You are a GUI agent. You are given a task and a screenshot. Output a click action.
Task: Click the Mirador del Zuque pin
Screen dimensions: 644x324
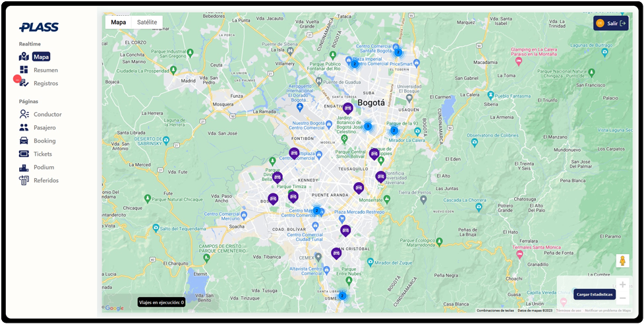pyautogui.click(x=370, y=261)
